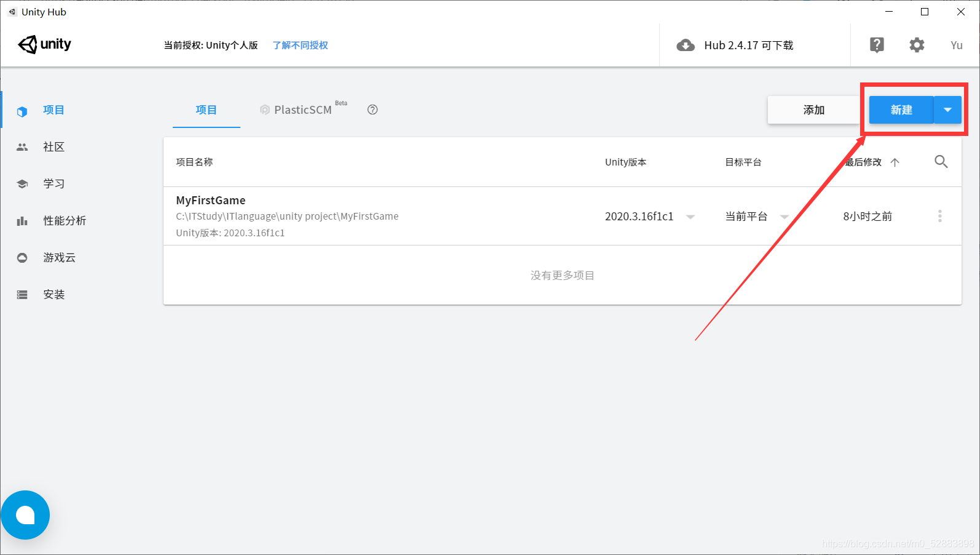Viewport: 980px width, 555px height.
Task: Open the MyFirstGame three-dot options menu
Action: pyautogui.click(x=939, y=216)
